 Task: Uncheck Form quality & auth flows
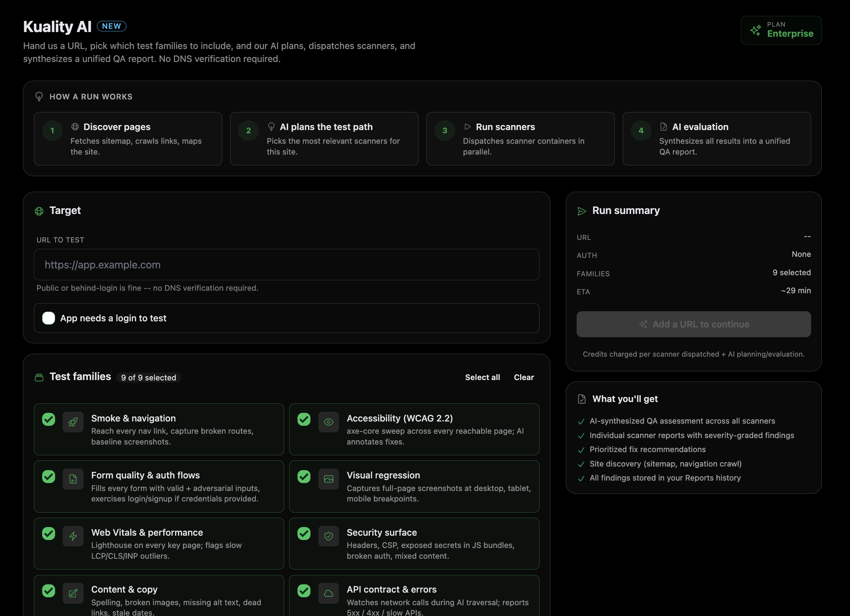coord(48,477)
